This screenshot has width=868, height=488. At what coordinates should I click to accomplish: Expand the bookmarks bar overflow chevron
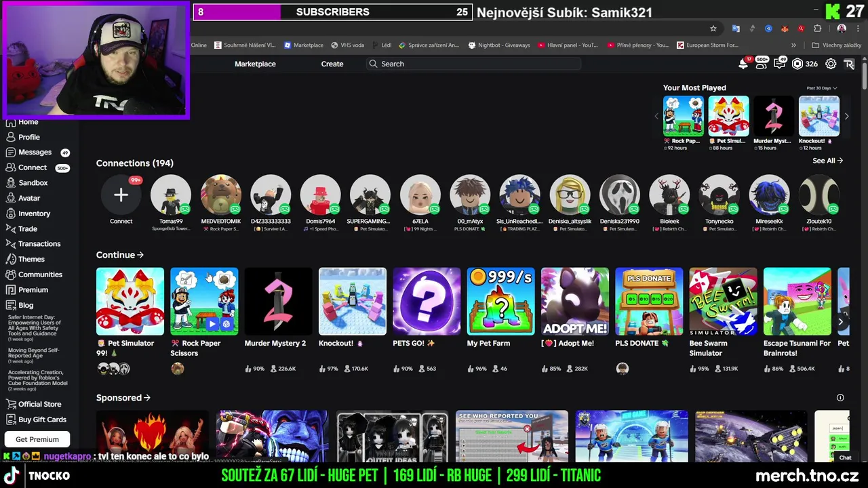pos(793,45)
